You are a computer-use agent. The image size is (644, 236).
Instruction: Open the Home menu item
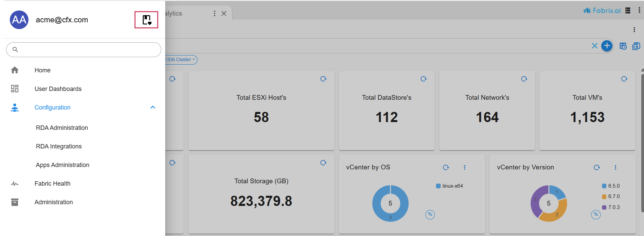(42, 70)
